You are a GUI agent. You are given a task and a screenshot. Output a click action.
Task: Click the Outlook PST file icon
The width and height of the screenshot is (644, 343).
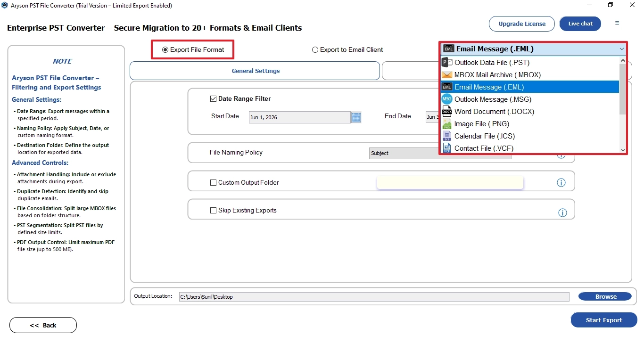(446, 62)
